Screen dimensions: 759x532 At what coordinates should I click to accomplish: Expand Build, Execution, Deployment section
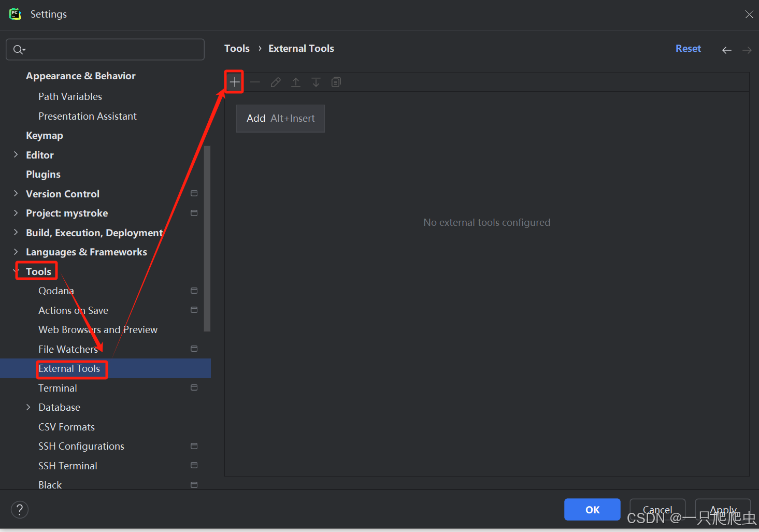(x=16, y=232)
